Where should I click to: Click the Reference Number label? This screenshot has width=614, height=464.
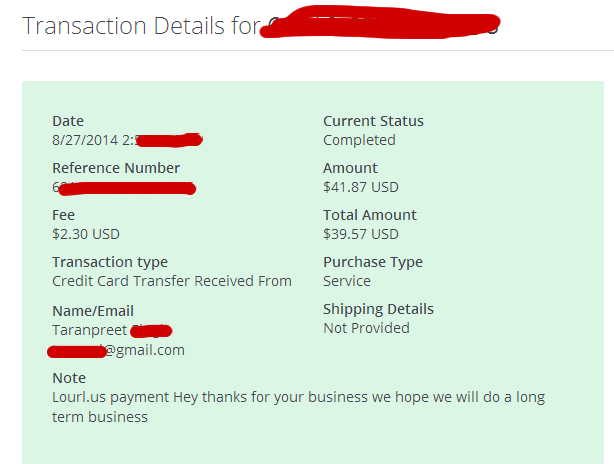pyautogui.click(x=116, y=168)
